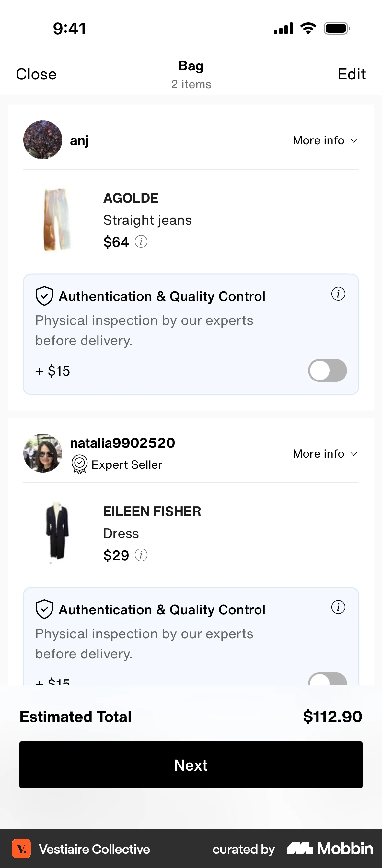The image size is (382, 868).
Task: Open the Eileen Fisher dress thumbnail
Action: pos(57,532)
